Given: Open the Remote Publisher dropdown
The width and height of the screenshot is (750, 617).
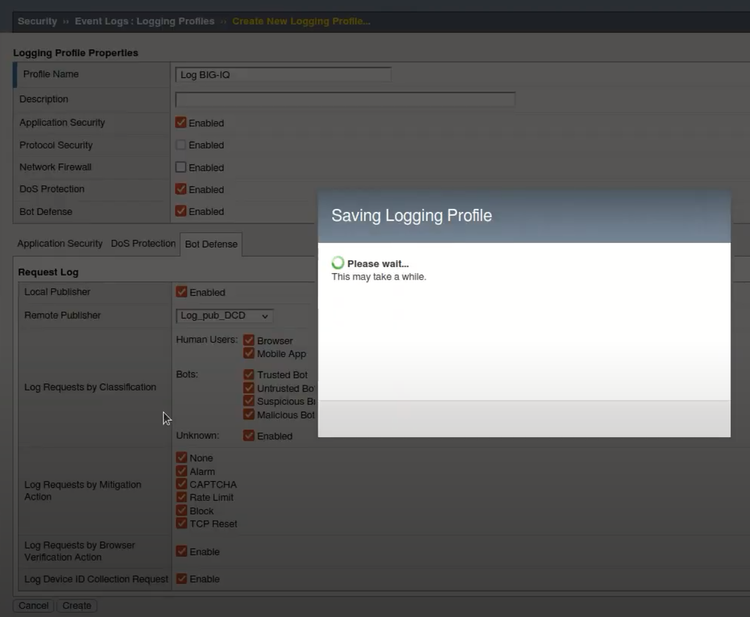Looking at the screenshot, I should click(x=225, y=316).
